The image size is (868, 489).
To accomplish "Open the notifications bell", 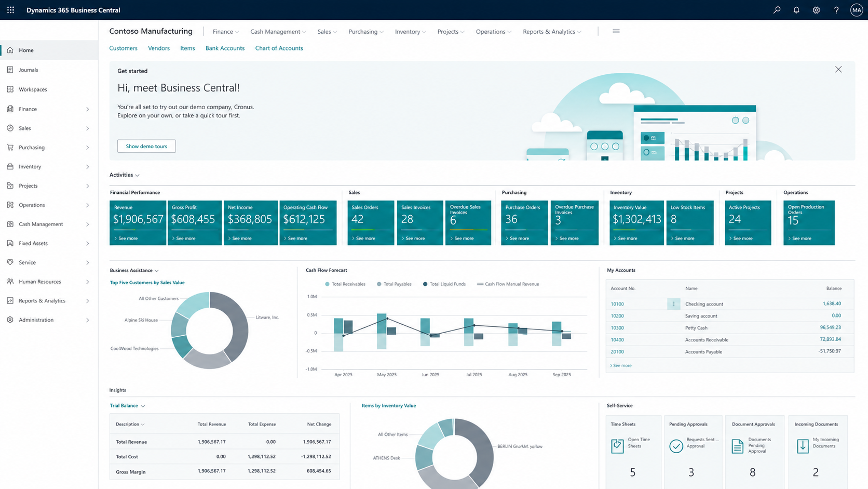I will tap(796, 10).
